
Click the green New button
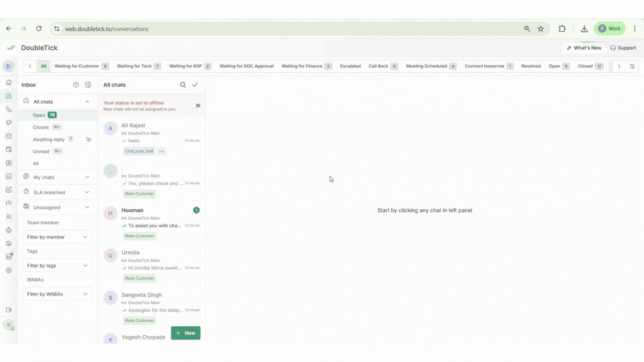pyautogui.click(x=186, y=333)
